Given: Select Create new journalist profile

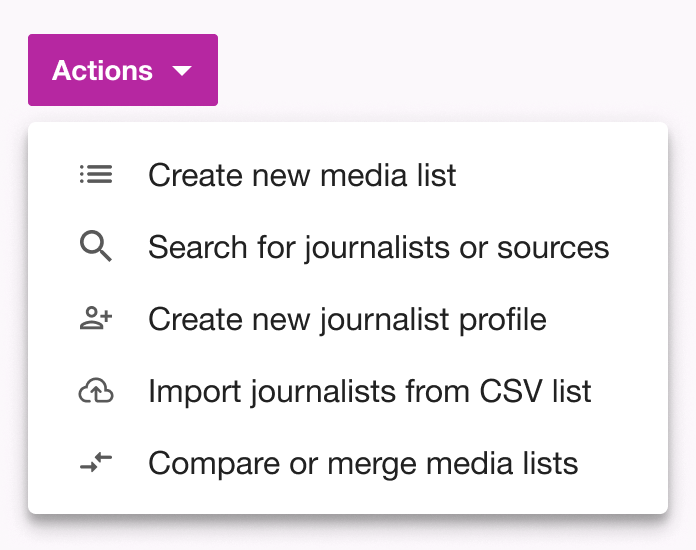Looking at the screenshot, I should (x=348, y=319).
